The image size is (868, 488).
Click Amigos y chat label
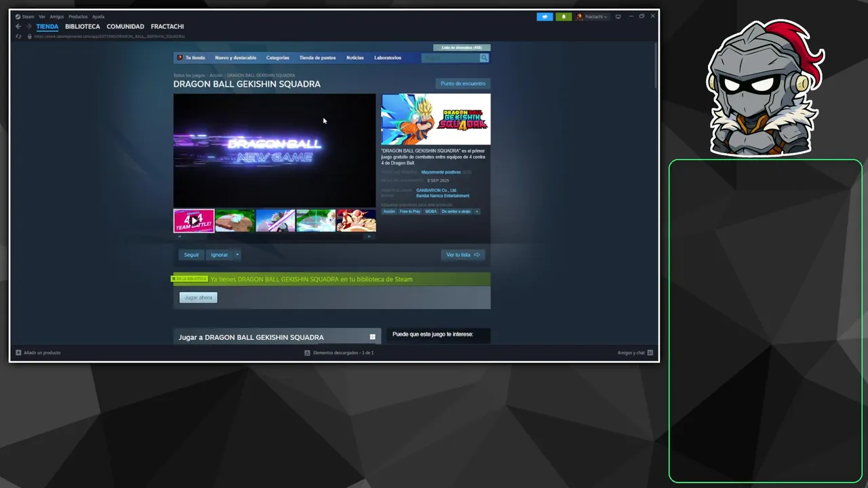tap(631, 352)
